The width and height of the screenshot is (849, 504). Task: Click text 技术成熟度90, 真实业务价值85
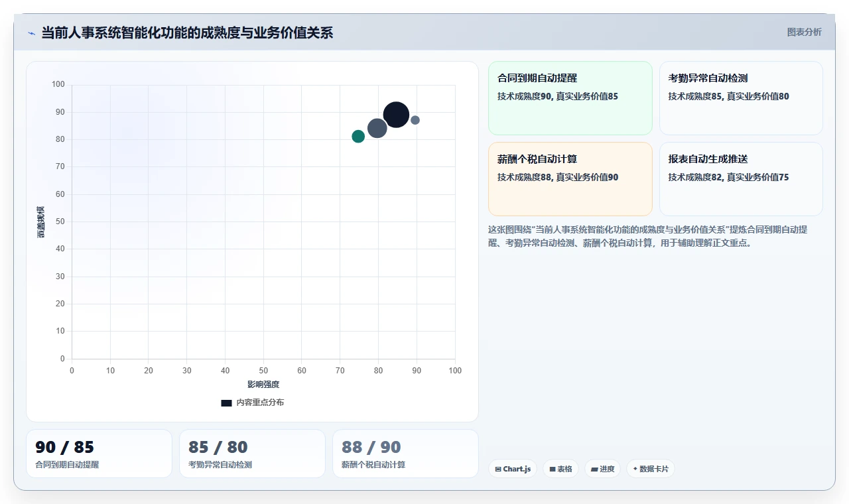tap(558, 96)
